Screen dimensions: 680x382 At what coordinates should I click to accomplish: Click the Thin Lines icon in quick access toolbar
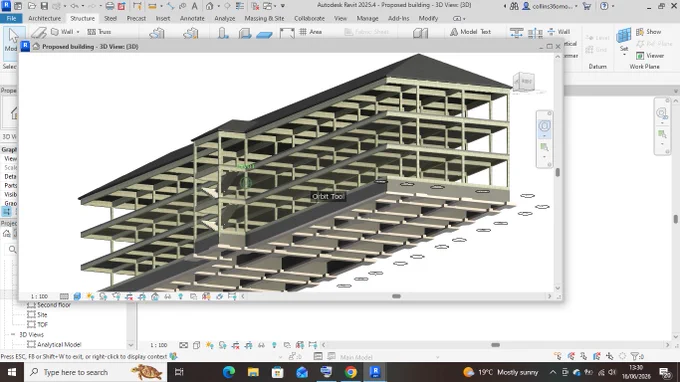coord(239,6)
